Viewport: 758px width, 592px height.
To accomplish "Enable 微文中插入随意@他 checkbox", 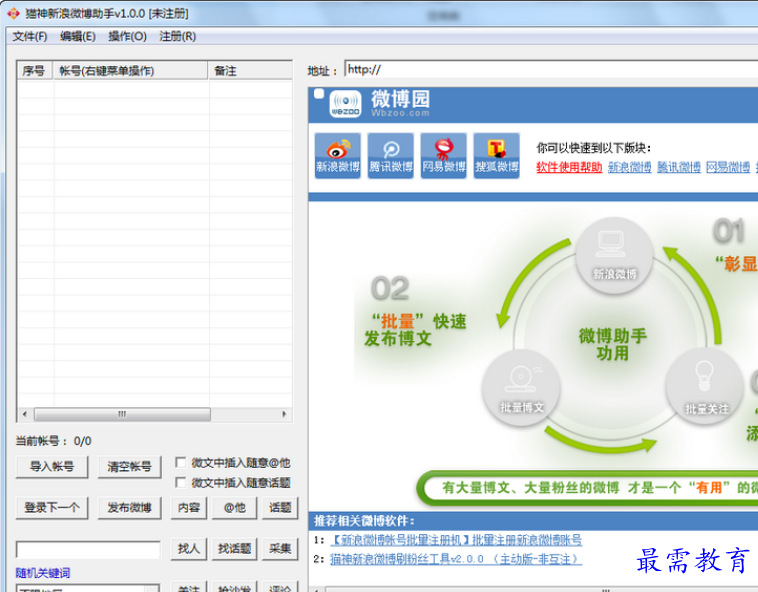I will (x=180, y=462).
